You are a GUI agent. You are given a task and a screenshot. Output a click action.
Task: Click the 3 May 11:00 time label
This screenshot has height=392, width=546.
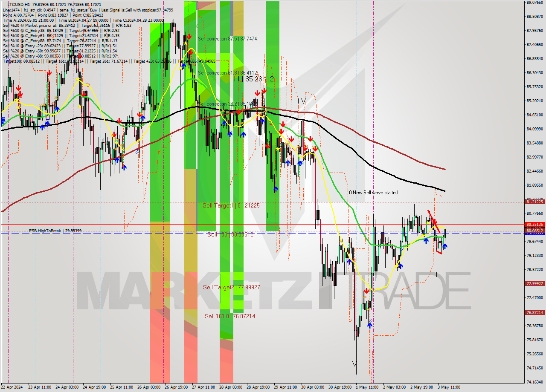click(449, 387)
